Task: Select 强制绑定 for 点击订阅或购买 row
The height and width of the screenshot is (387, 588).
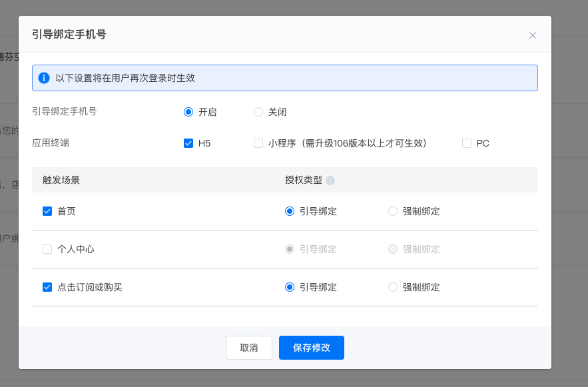Action: click(x=393, y=287)
